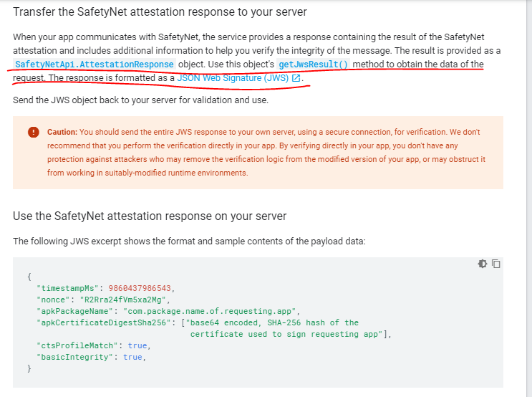Click the Caution warning icon
Image resolution: width=532 pixels, height=397 pixels.
(x=33, y=132)
